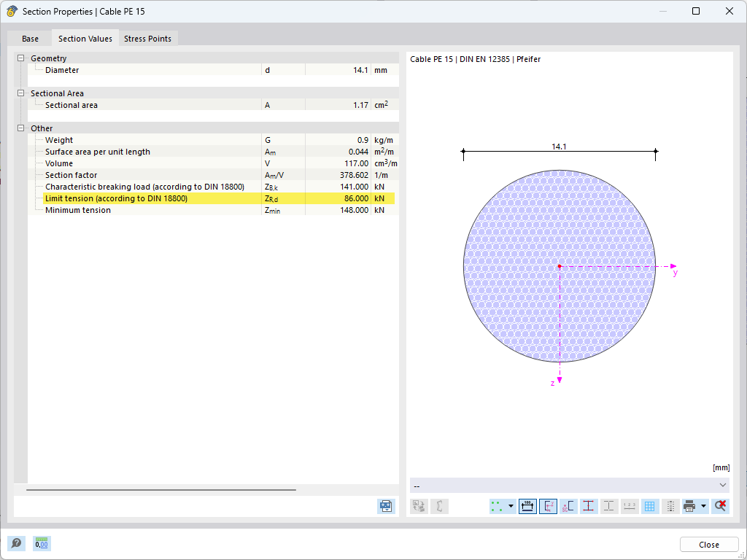The height and width of the screenshot is (560, 747).
Task: Select the Section factor row
Action: tap(213, 175)
